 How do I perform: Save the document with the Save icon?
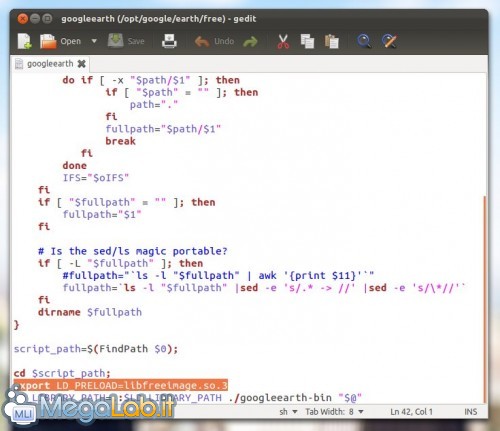point(115,41)
